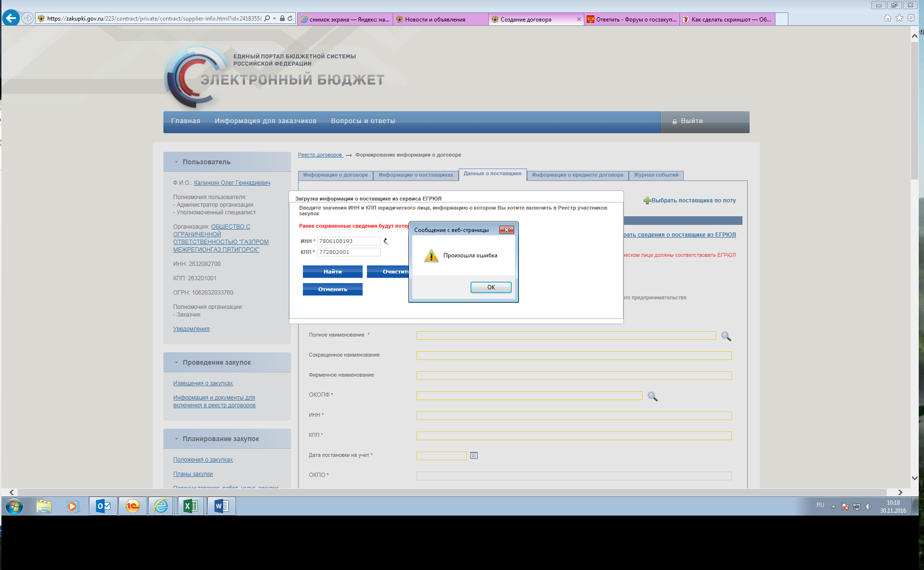The width and height of the screenshot is (924, 570).
Task: Open Outlook from the taskbar
Action: pyautogui.click(x=103, y=506)
